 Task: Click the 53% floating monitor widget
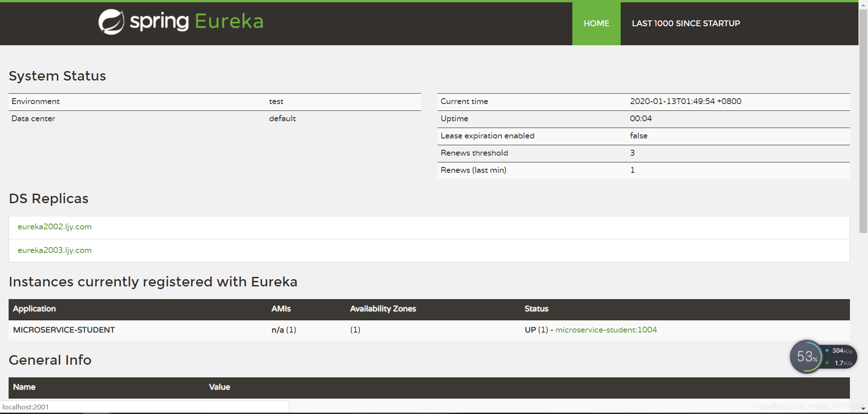[x=806, y=357]
